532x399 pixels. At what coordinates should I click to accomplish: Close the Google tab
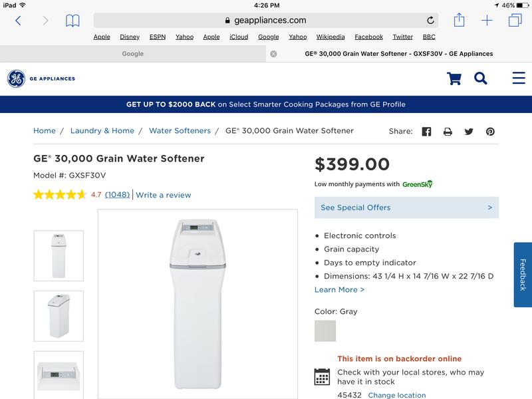(273, 54)
